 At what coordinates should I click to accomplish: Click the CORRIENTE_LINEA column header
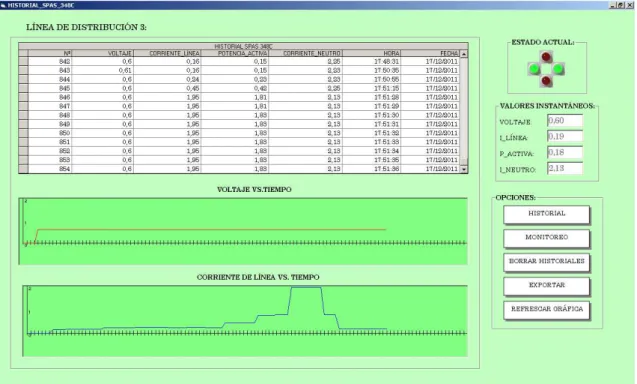[x=167, y=53]
